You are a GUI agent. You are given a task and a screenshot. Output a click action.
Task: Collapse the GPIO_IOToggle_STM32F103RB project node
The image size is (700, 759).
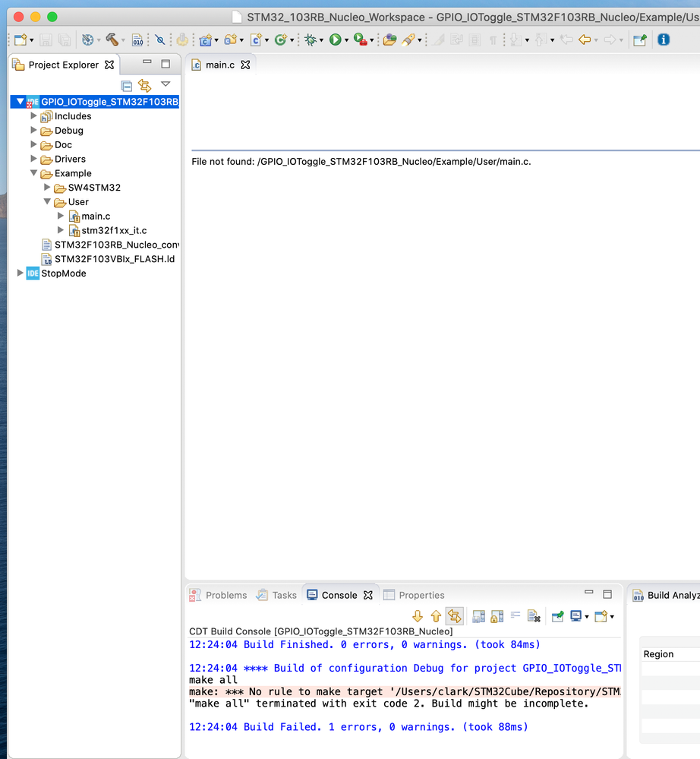point(20,102)
